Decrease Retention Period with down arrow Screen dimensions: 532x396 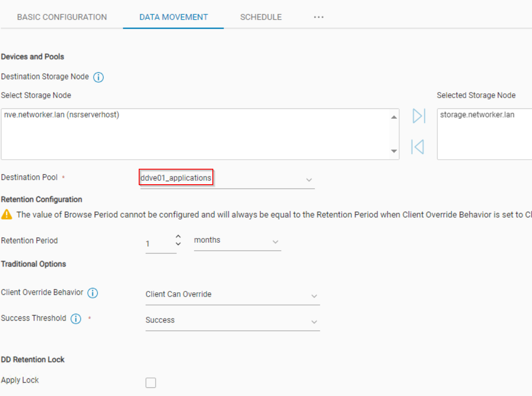tap(178, 244)
